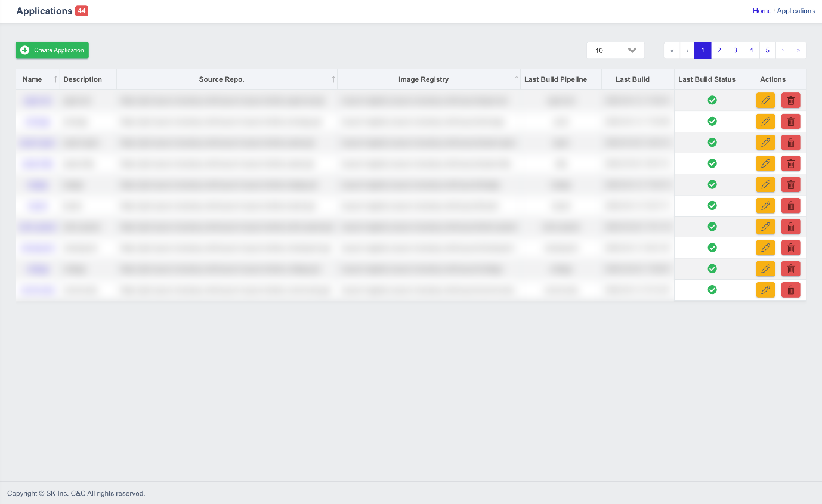Screen dimensions: 822x504
Task: Edit the application in the sixth row
Action: pos(765,206)
